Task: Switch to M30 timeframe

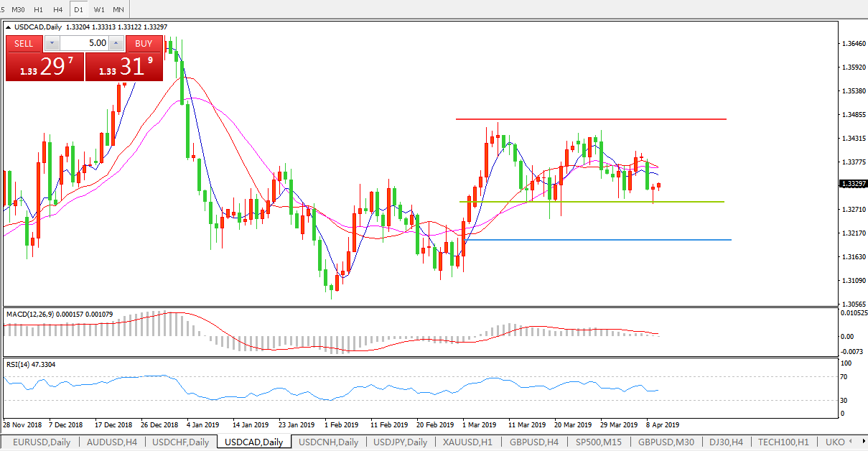Action: (x=19, y=9)
